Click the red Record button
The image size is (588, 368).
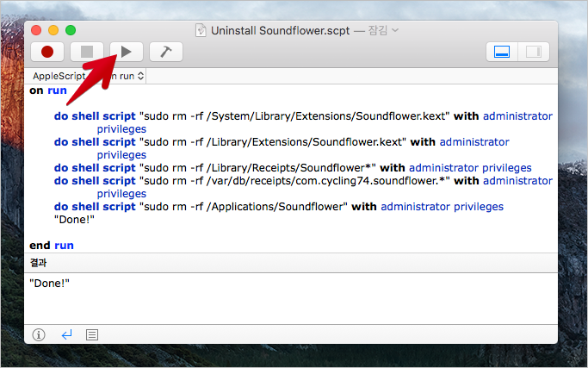click(x=47, y=52)
